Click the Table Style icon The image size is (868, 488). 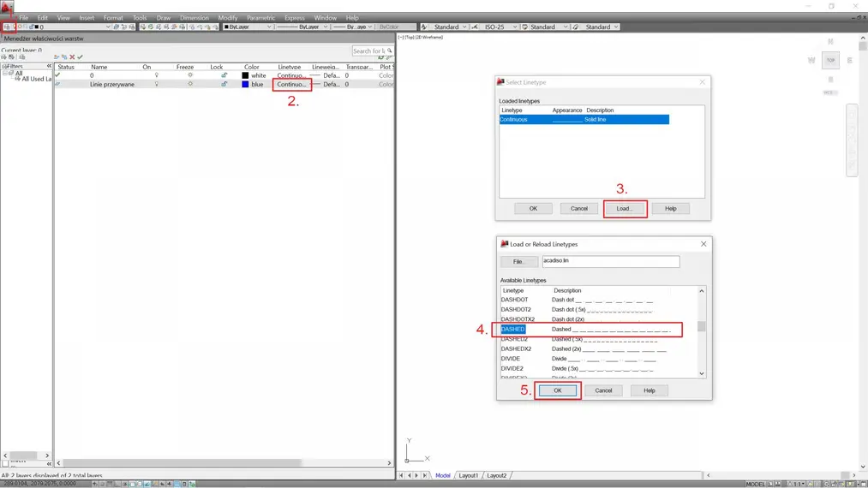point(524,27)
